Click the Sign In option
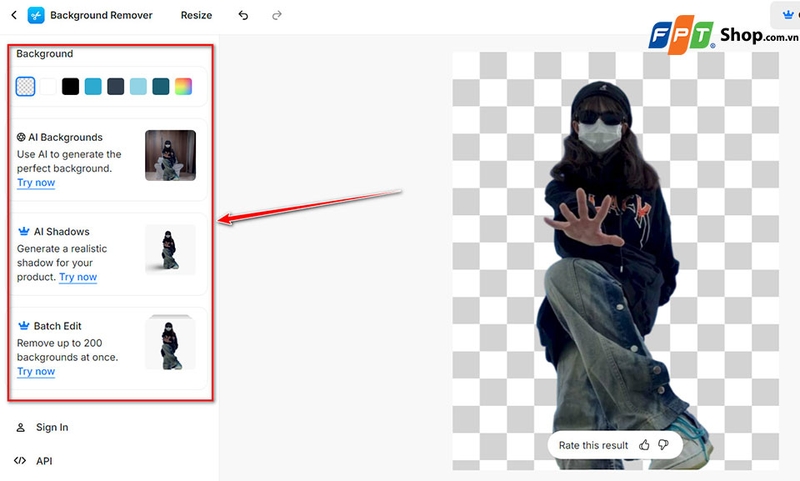The image size is (800, 481). (x=52, y=427)
